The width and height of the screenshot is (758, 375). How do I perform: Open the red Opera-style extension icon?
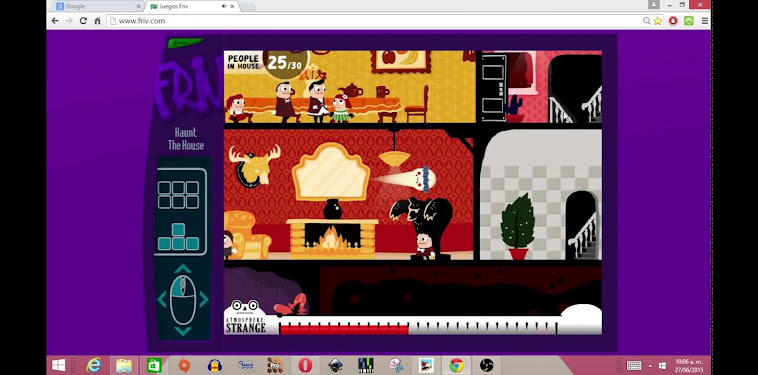click(673, 21)
